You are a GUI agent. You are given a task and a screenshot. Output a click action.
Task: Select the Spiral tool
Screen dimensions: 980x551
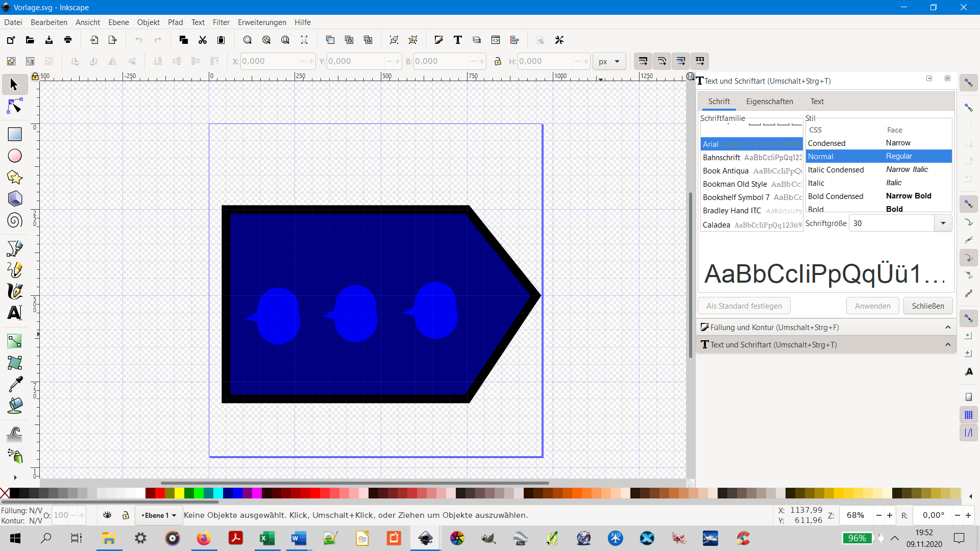14,220
